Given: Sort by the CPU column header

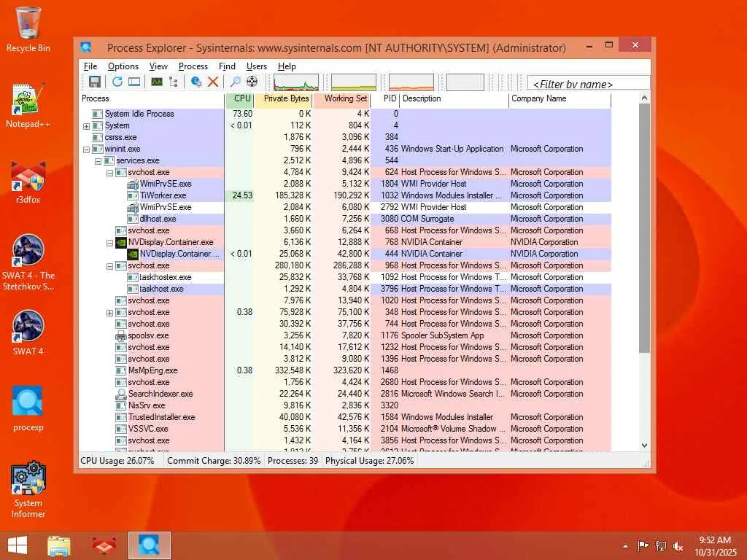Looking at the screenshot, I should point(239,98).
